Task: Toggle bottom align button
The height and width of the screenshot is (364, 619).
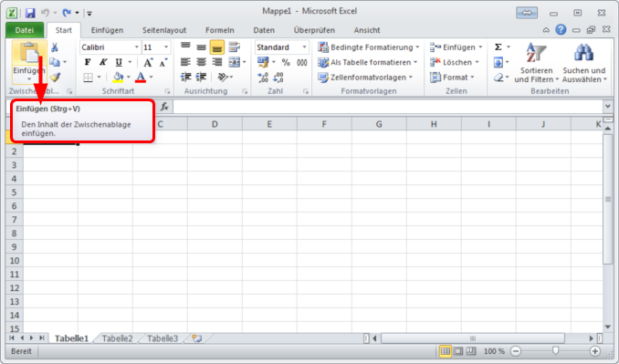Action: pos(217,47)
